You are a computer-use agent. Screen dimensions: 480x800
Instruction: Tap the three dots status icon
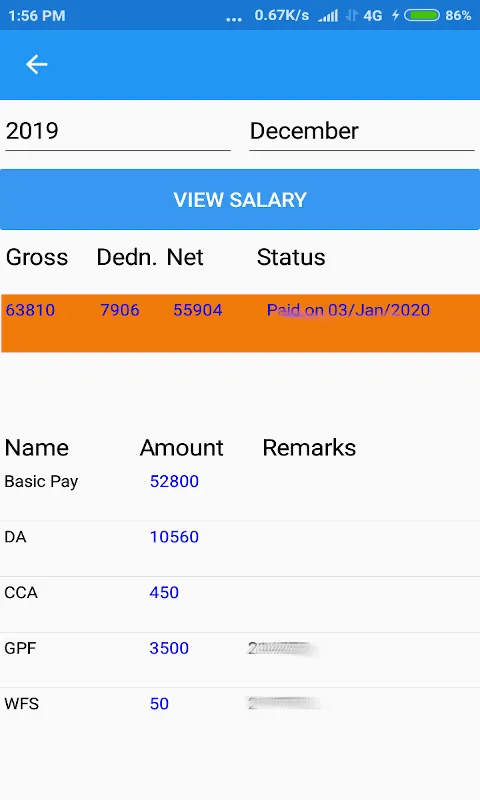coord(234,19)
